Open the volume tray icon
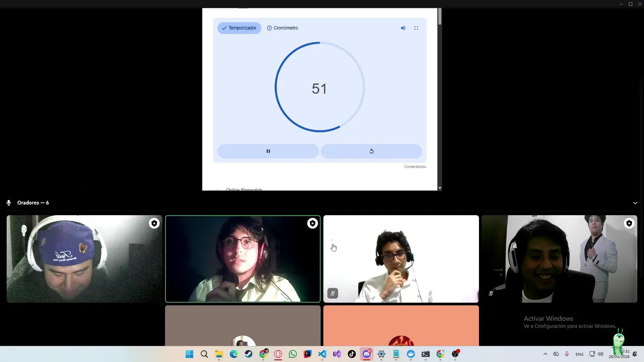 (x=600, y=354)
